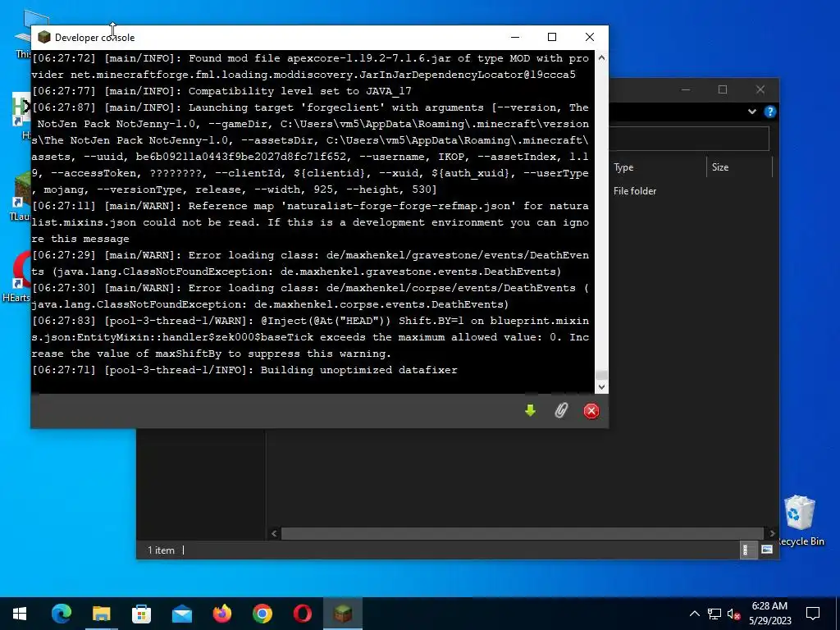This screenshot has width=840, height=630.
Task: Click the console vertical scrollbar thumb
Action: pos(601,374)
